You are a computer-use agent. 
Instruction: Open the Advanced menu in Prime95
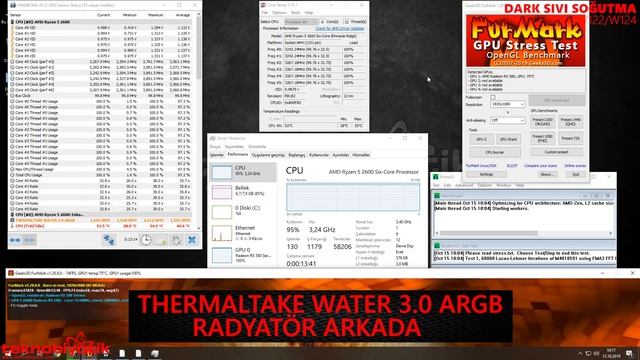[x=464, y=185]
